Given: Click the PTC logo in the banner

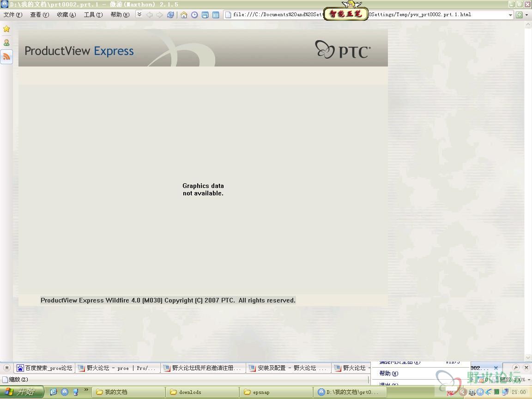Looking at the screenshot, I should (x=343, y=50).
